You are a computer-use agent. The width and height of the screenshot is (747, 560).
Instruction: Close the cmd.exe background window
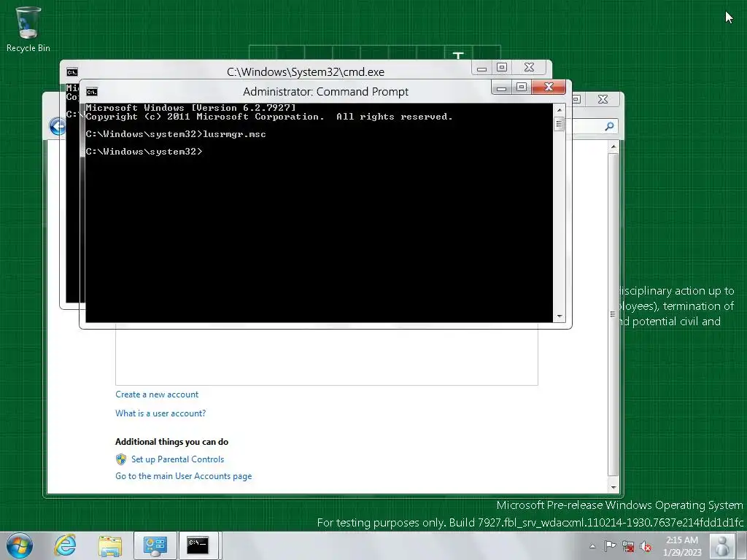tap(529, 68)
